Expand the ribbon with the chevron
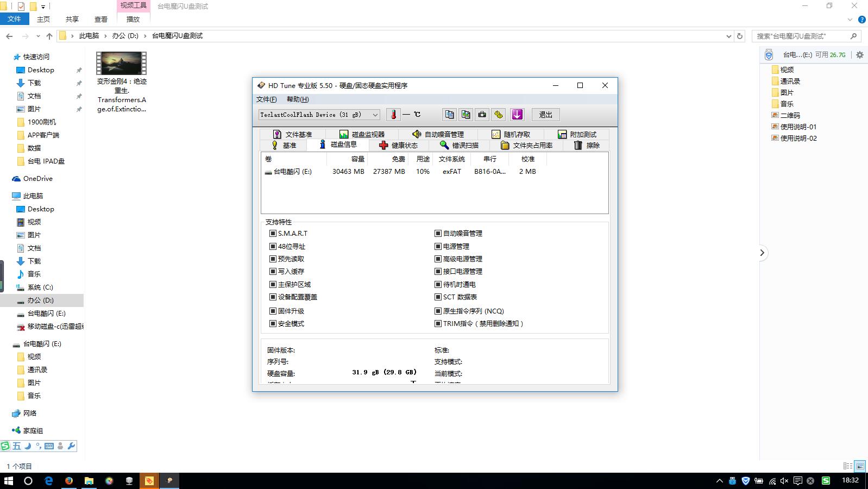 (850, 20)
